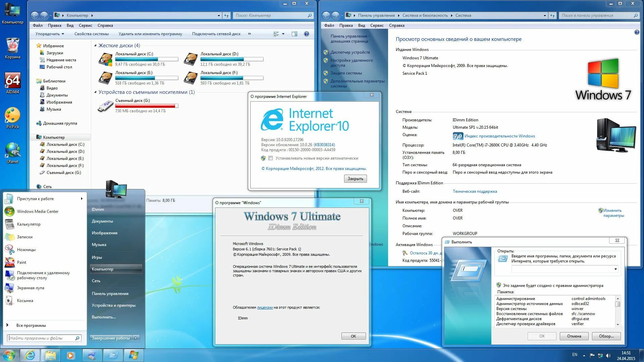Click the Run dialog memo list scrollbar

tap(618, 311)
